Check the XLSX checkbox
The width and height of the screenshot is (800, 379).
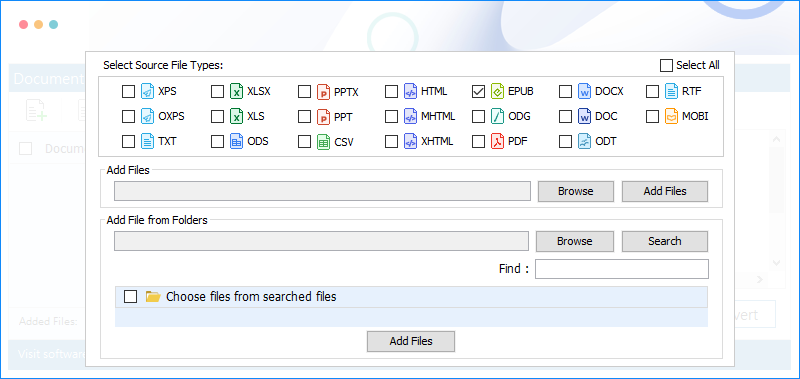coord(217,92)
